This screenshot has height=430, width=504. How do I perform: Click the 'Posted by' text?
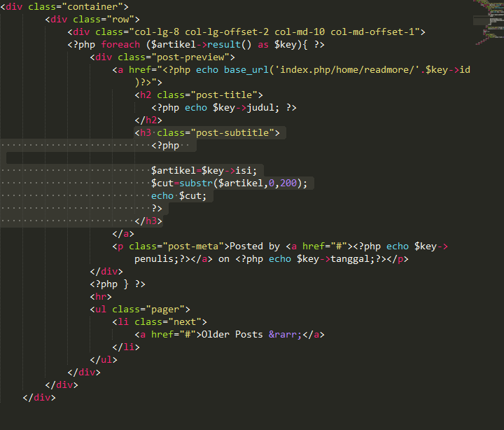click(255, 246)
